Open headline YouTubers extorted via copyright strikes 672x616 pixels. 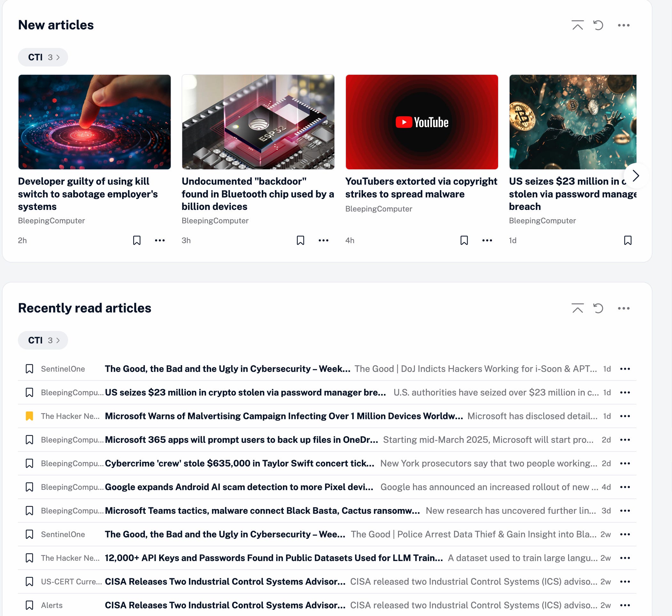point(421,188)
